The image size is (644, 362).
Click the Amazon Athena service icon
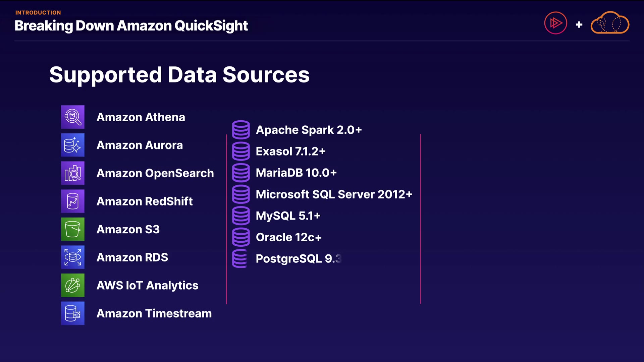72,117
